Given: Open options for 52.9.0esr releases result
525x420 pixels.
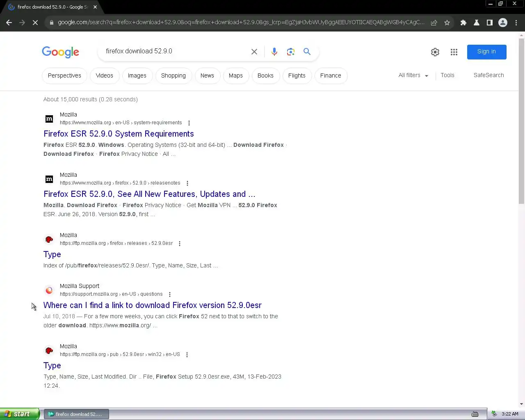Looking at the screenshot, I should click(x=180, y=244).
